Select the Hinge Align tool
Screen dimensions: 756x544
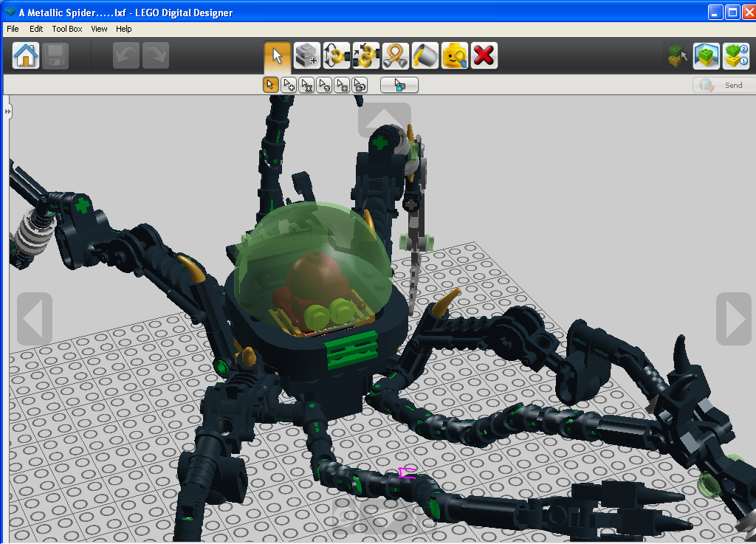[365, 55]
